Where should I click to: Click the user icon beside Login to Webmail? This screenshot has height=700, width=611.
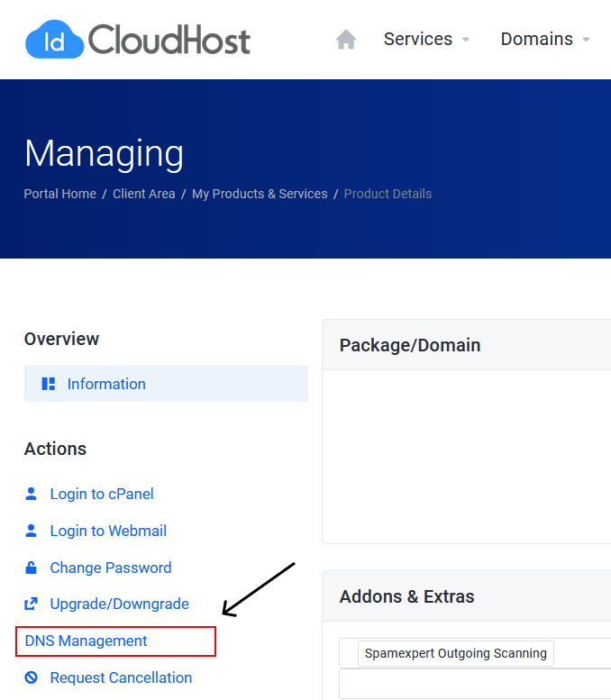tap(32, 531)
